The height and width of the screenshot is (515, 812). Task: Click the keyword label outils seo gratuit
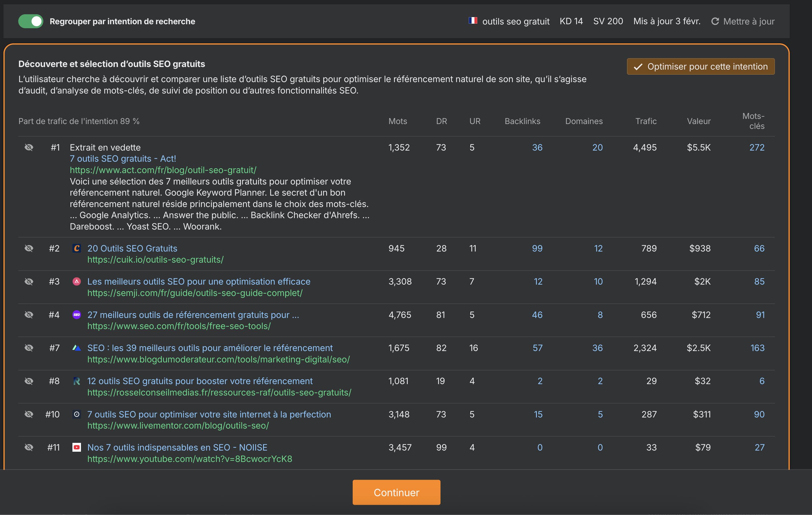[516, 21]
